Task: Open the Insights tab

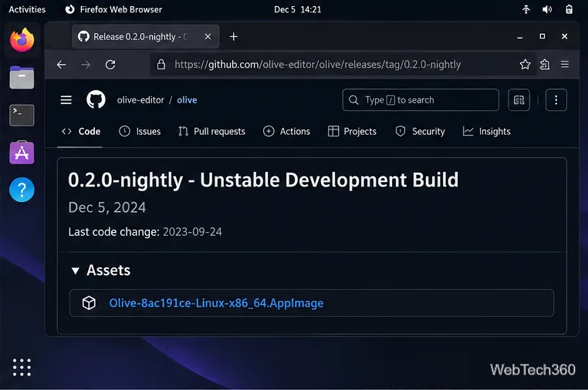Action: [x=487, y=132]
